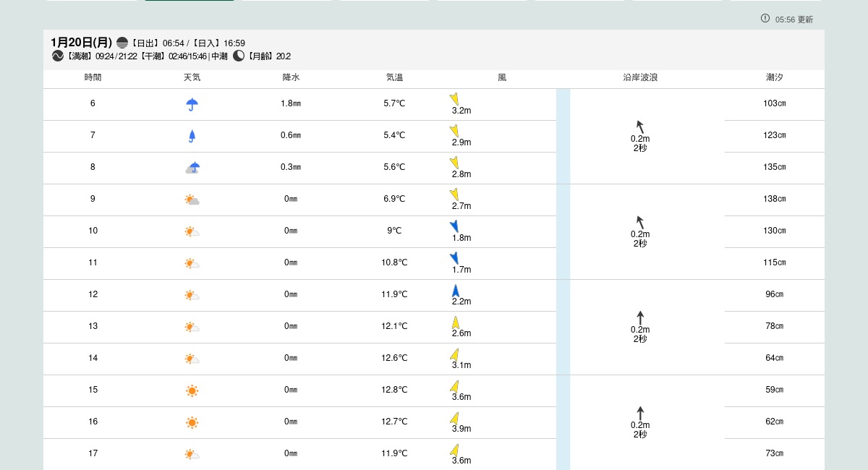Click the sunrise icon beside 日出

click(122, 43)
